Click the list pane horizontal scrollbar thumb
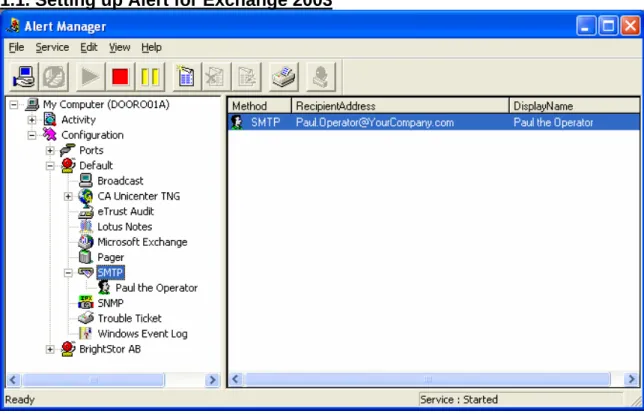Image resolution: width=644 pixels, height=414 pixels. tap(428, 379)
